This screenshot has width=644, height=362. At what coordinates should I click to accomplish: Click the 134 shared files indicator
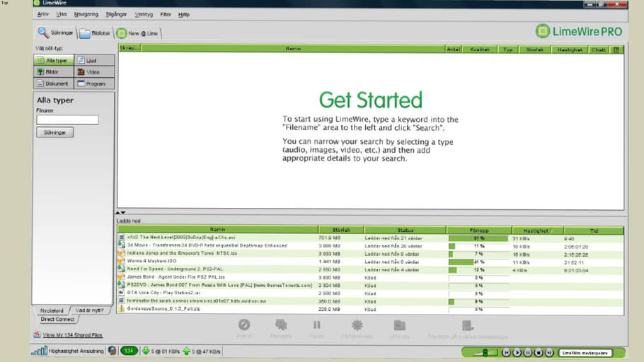click(x=129, y=351)
